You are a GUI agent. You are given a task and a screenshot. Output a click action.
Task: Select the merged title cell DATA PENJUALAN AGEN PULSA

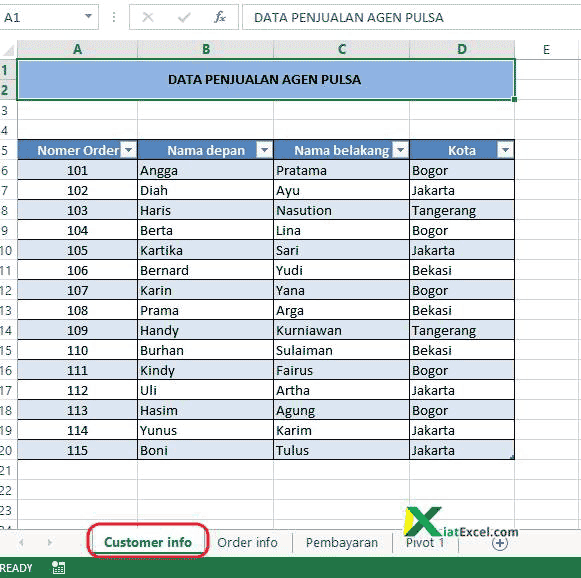point(266,80)
